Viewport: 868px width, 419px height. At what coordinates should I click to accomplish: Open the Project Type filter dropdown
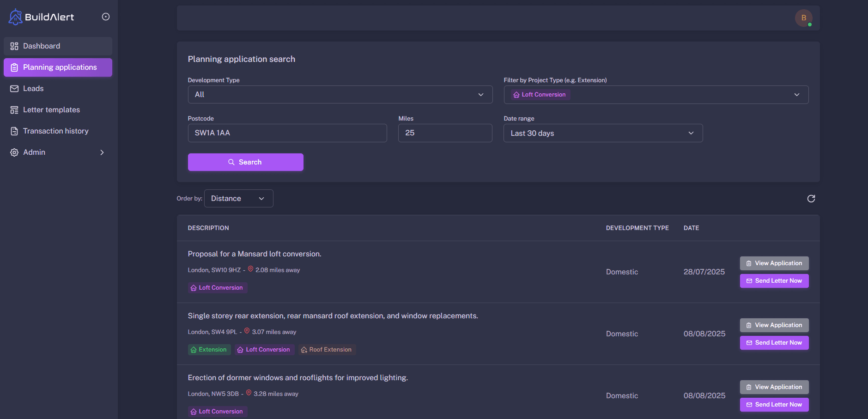point(656,95)
